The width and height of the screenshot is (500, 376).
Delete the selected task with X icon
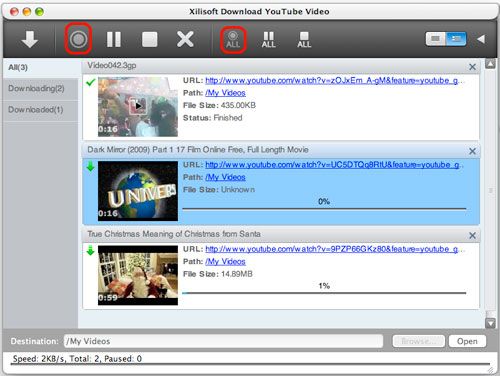(185, 39)
